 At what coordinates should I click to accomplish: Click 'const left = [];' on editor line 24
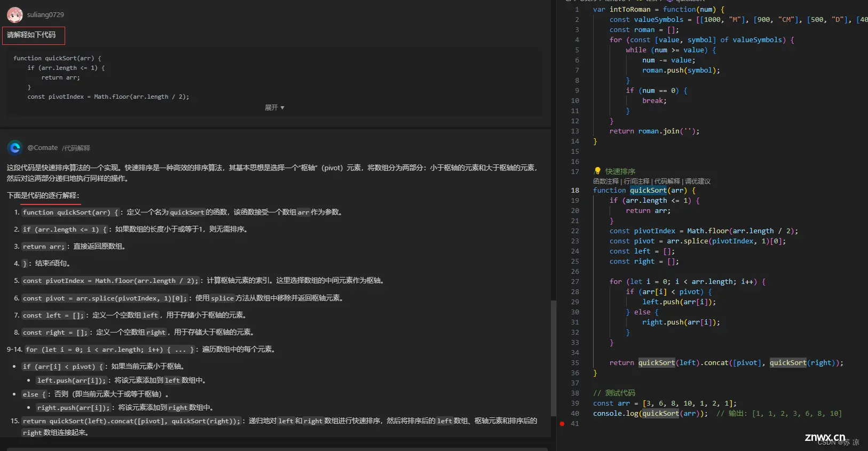[642, 251]
